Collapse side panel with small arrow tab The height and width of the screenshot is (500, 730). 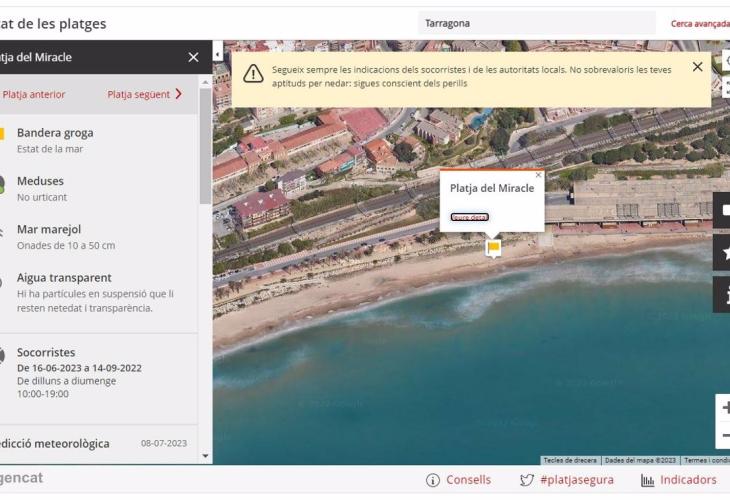[x=218, y=56]
